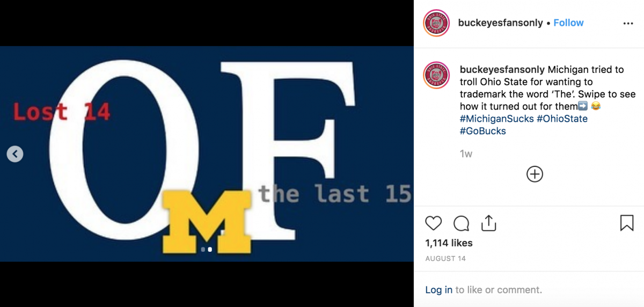Open buckeyesfansonly username in the header
This screenshot has height=307, width=644.
tap(500, 23)
